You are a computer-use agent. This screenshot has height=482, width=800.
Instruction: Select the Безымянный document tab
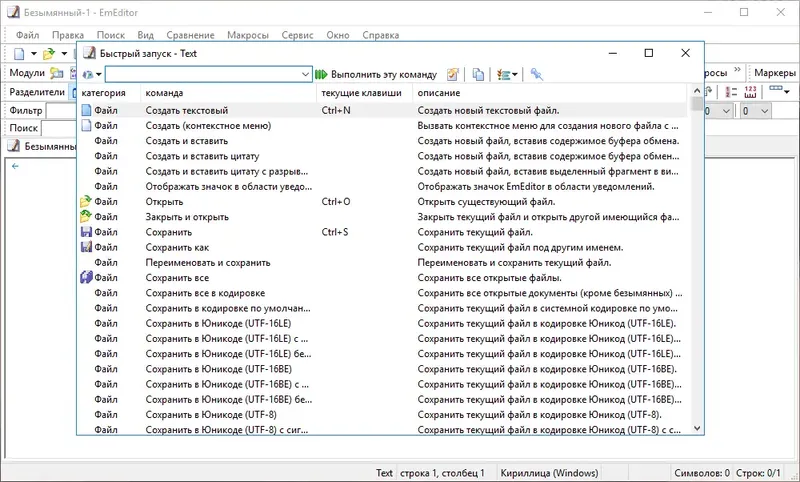42,146
